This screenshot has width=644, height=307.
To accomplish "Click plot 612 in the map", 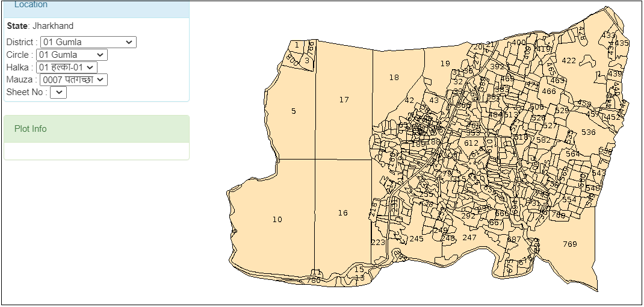I will point(471,143).
